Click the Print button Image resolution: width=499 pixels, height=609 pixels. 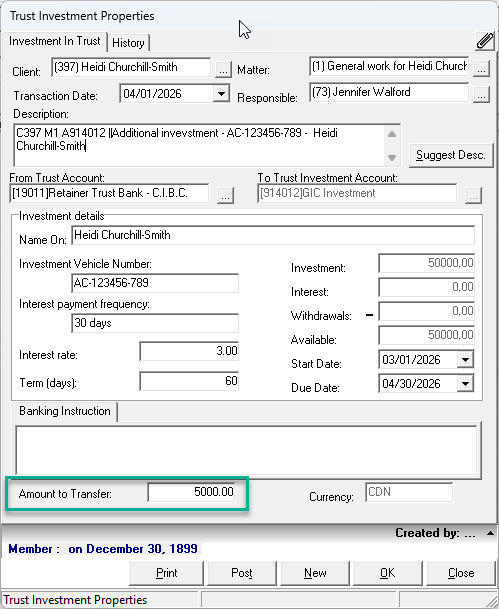click(167, 573)
